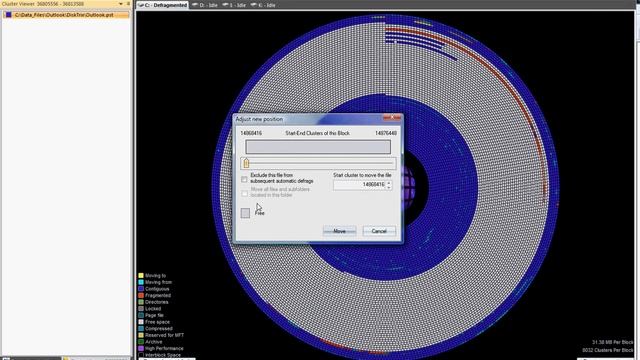Click the Archive dark green legend swatch
This screenshot has height=360, width=640.
tap(141, 342)
